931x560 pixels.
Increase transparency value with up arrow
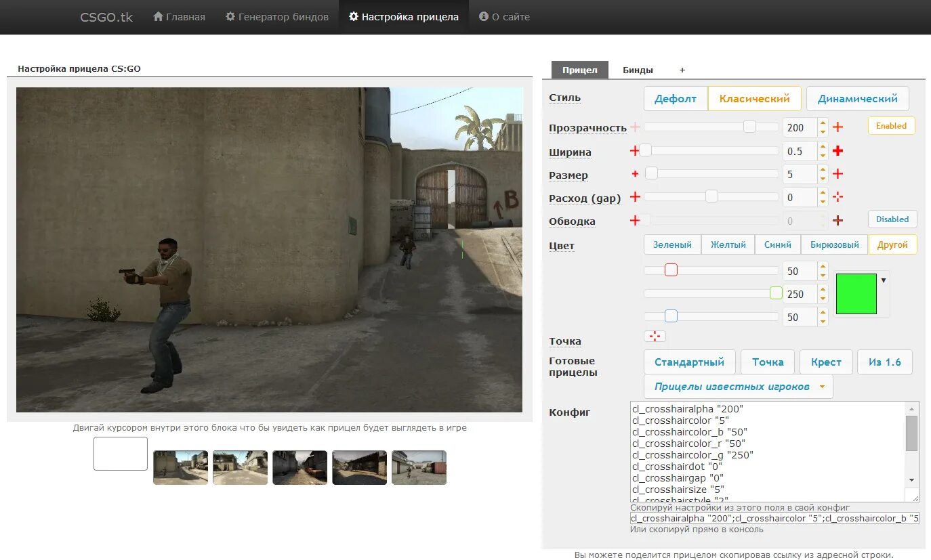click(x=823, y=123)
